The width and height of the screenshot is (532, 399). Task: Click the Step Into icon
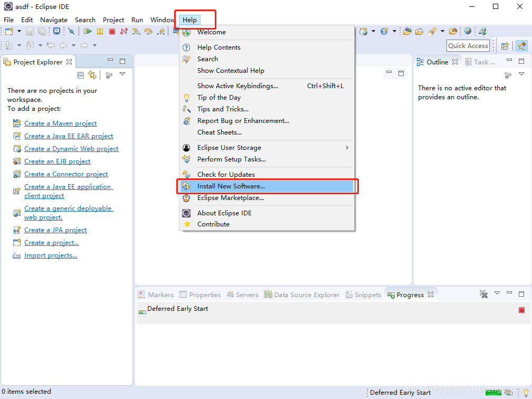click(136, 31)
